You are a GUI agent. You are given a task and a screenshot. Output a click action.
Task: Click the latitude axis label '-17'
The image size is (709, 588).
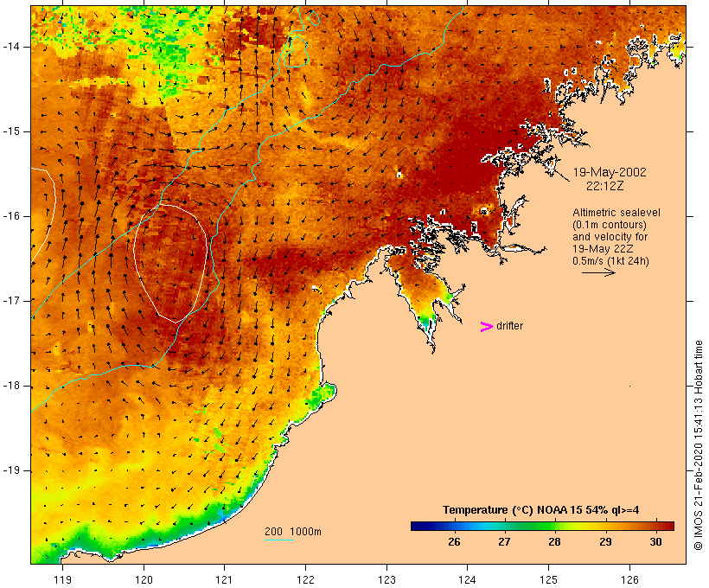pos(11,301)
